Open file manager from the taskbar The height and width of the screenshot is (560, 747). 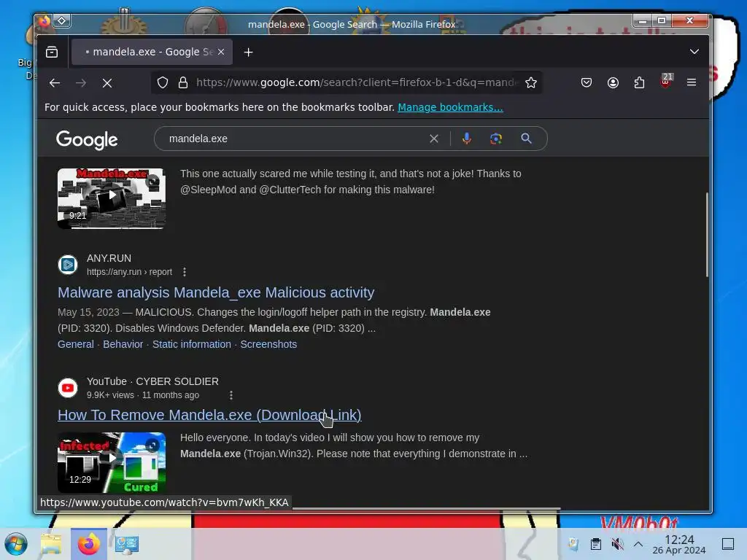tap(51, 544)
